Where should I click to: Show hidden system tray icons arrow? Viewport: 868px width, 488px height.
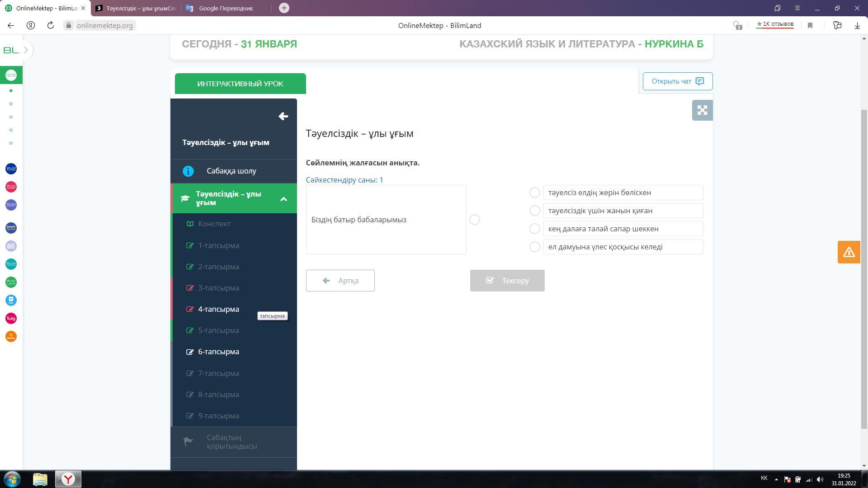pos(776,479)
